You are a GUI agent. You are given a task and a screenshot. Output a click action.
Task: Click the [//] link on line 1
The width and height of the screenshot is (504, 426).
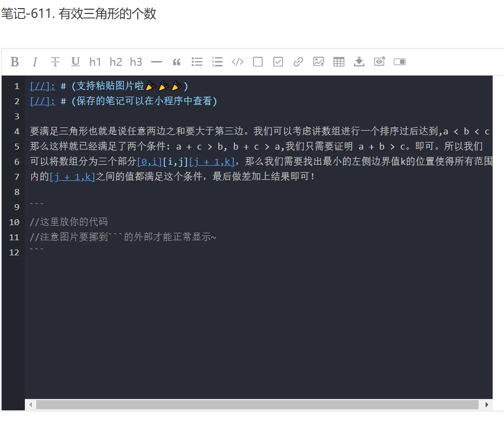coord(42,86)
